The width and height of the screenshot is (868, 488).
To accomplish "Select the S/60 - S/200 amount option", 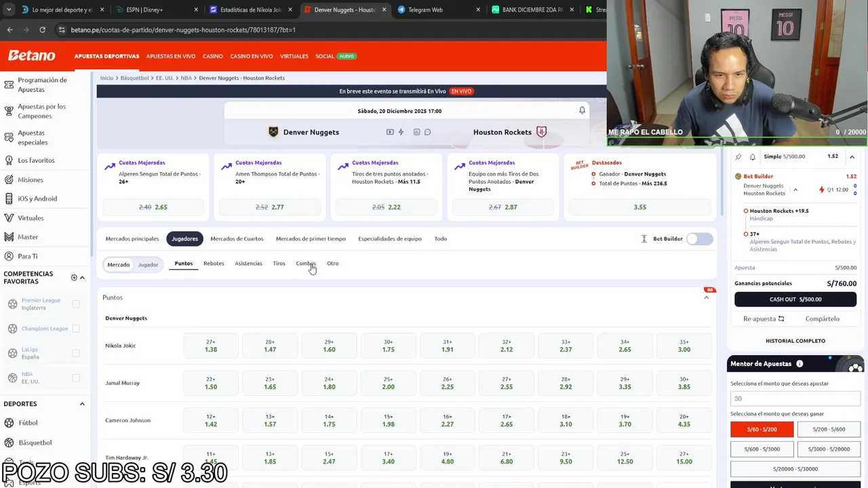I will pyautogui.click(x=762, y=429).
